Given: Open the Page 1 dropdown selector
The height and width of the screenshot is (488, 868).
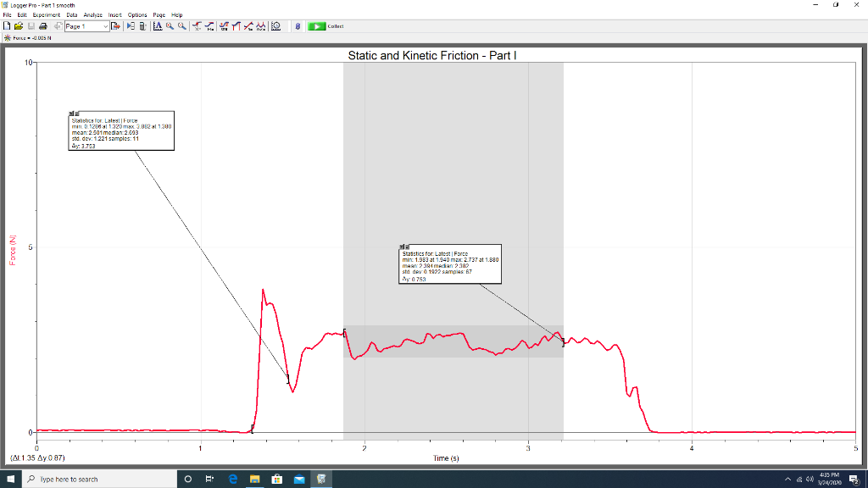Looking at the screenshot, I should click(106, 25).
